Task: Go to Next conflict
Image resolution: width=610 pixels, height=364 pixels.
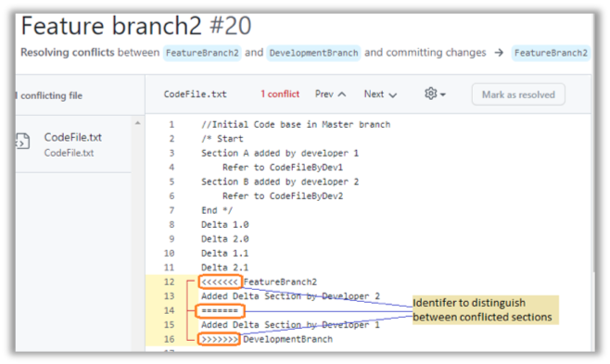Action: (x=380, y=94)
